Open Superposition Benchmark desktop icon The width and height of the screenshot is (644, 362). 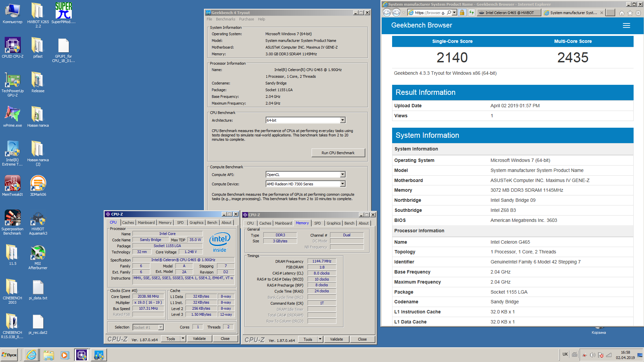click(x=12, y=222)
